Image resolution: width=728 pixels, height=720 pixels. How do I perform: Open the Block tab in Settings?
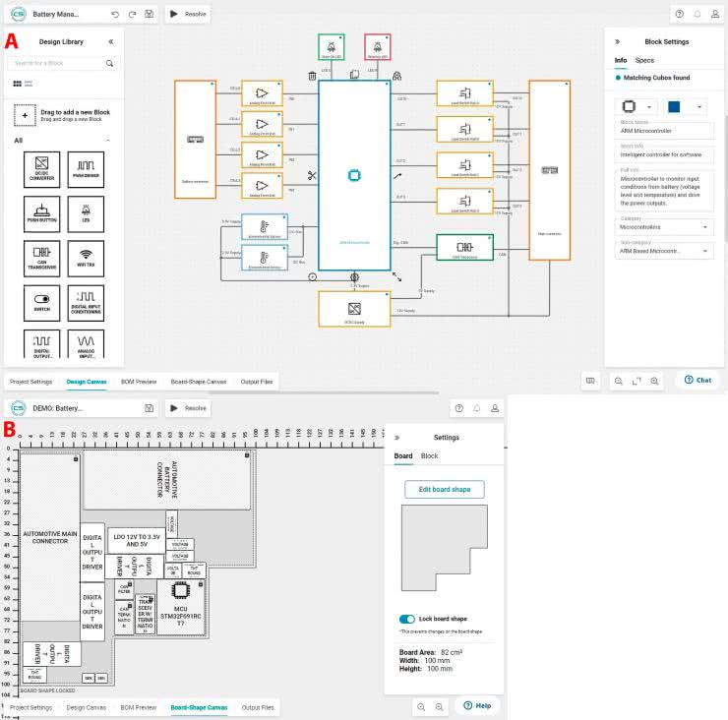click(429, 456)
